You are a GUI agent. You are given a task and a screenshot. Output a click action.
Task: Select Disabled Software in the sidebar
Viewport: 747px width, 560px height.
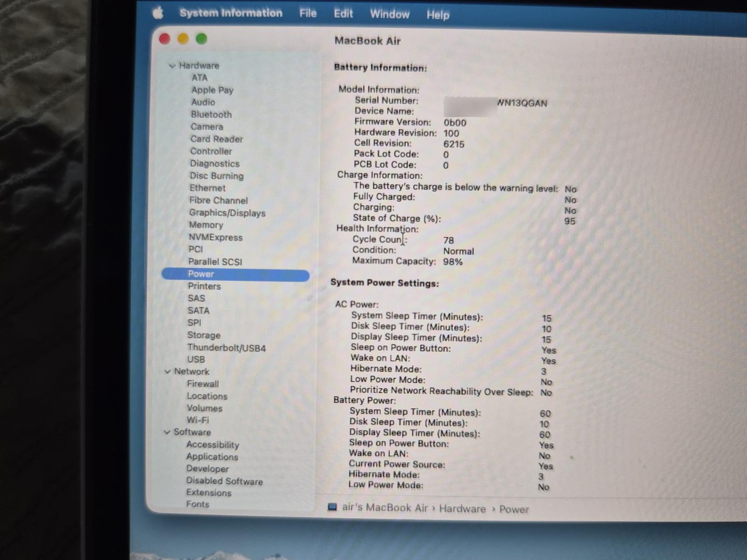point(225,481)
